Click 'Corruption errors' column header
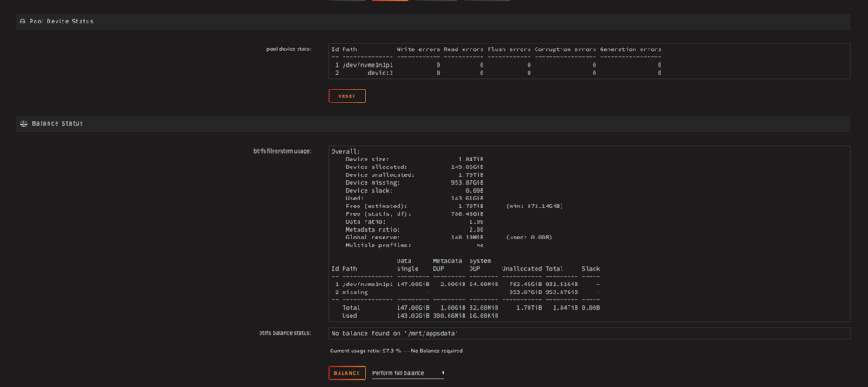Viewport: 868px width, 387px height. (x=565, y=49)
